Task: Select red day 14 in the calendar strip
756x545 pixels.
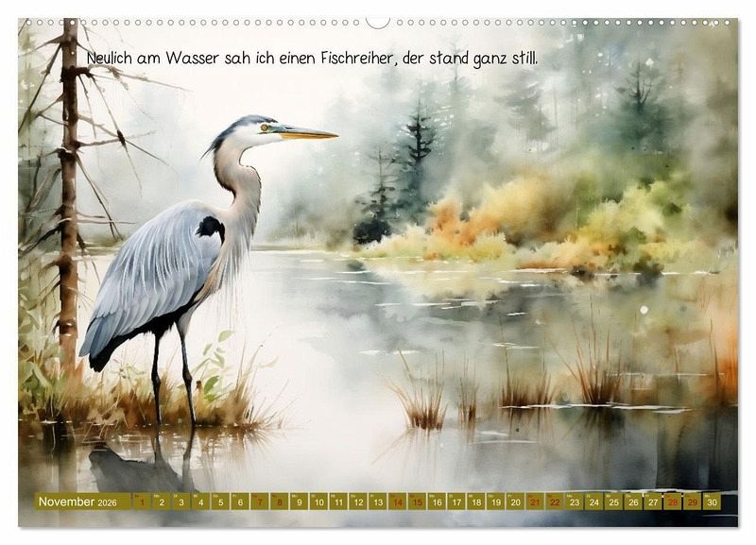Action: [x=398, y=502]
